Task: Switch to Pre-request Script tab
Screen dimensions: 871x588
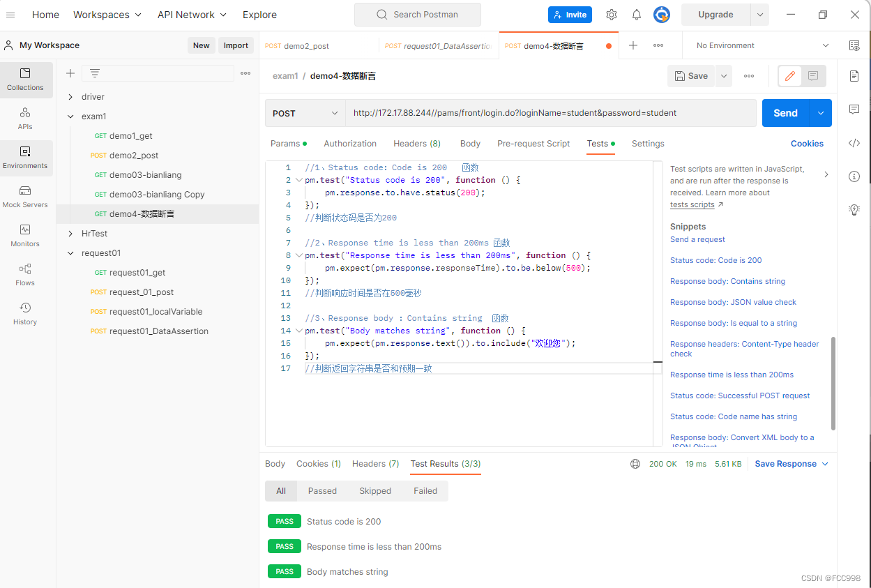Action: click(x=533, y=144)
